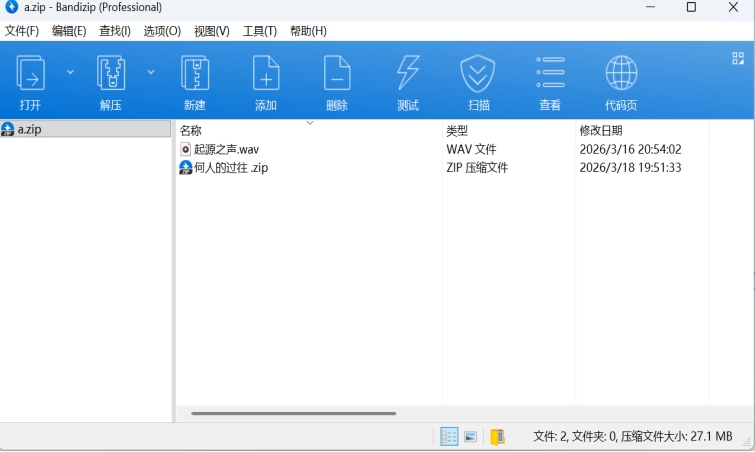Click the WAV file icon beside 起源之声.wav
This screenshot has height=452, width=755.
[x=185, y=149]
